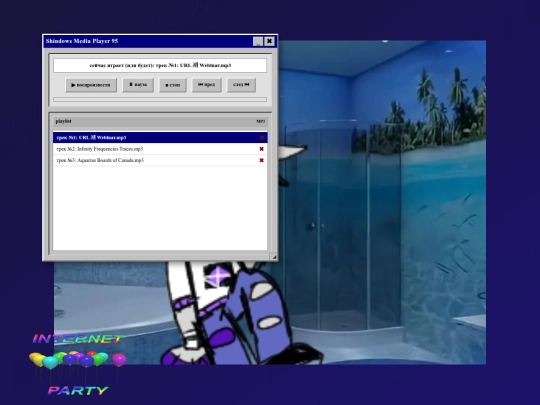Go to previous track with пред button

click(207, 85)
